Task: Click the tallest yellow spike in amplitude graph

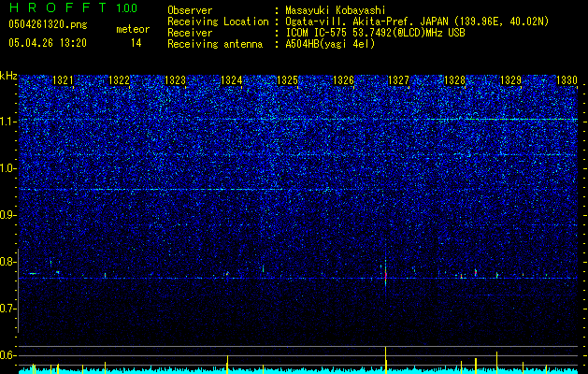Action: point(385,360)
